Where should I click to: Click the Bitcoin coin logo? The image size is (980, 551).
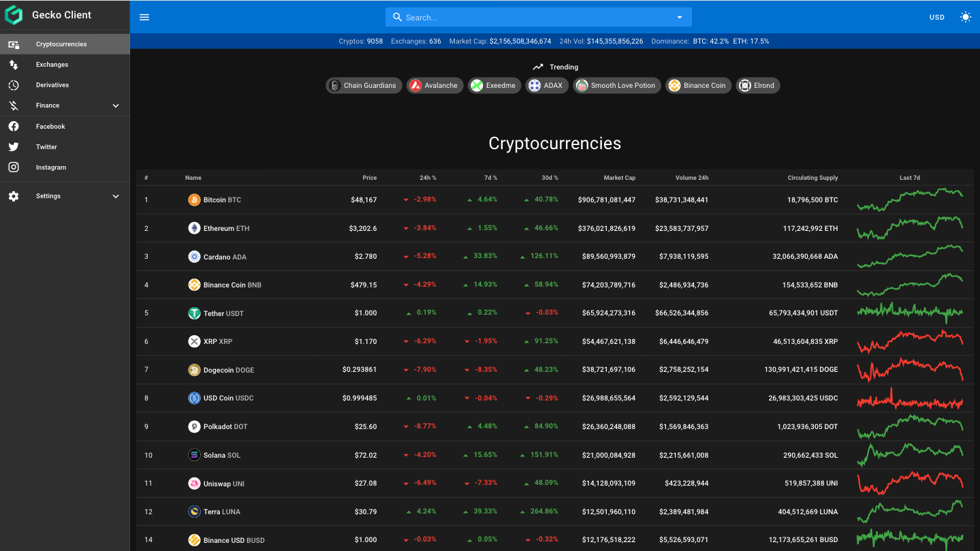pos(194,200)
